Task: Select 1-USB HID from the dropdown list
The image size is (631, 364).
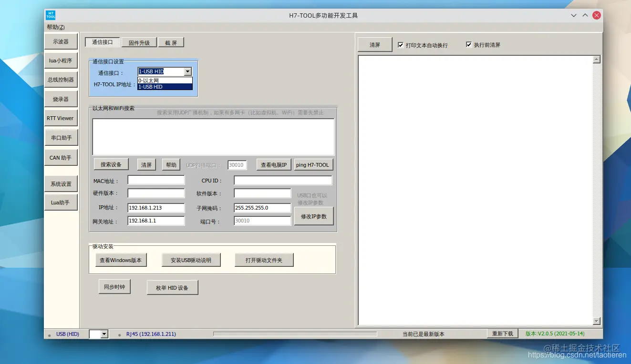Action: (165, 87)
